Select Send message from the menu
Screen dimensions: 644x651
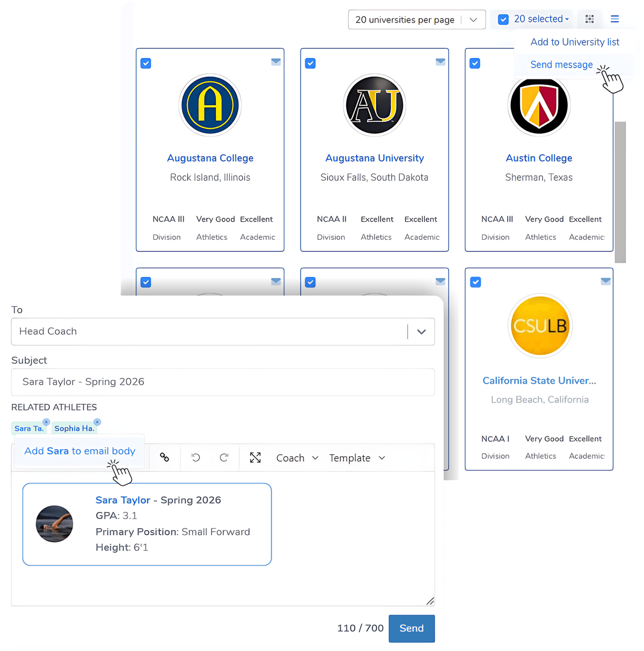(x=561, y=65)
